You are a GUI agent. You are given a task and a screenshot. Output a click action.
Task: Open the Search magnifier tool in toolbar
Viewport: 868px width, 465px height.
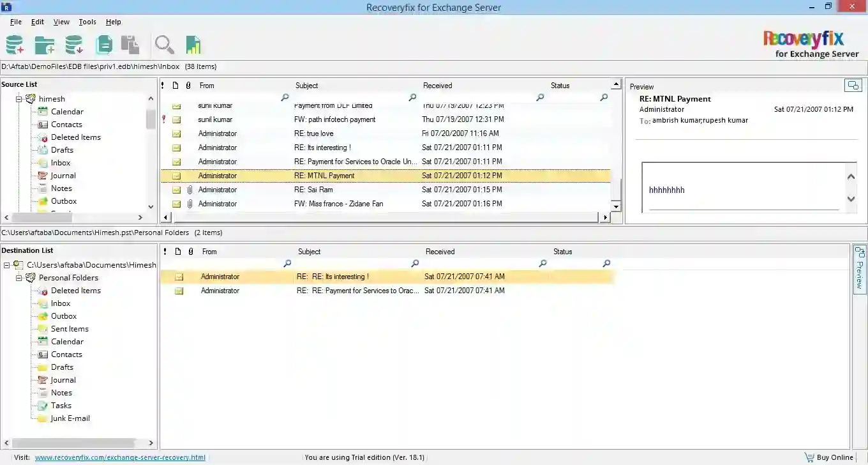(x=165, y=45)
